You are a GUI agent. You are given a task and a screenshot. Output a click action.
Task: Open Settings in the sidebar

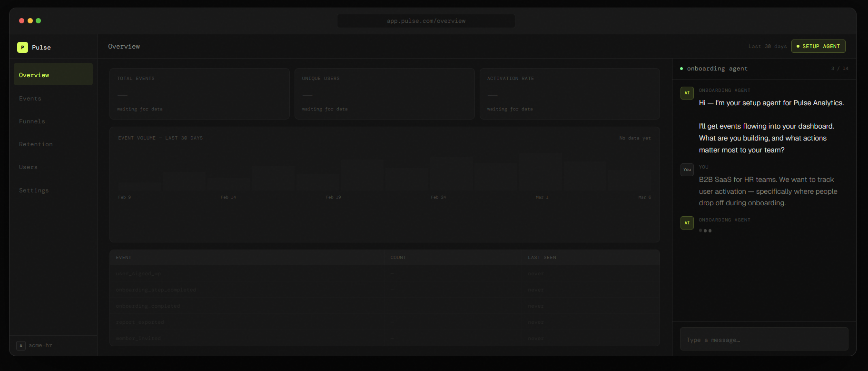click(53, 190)
